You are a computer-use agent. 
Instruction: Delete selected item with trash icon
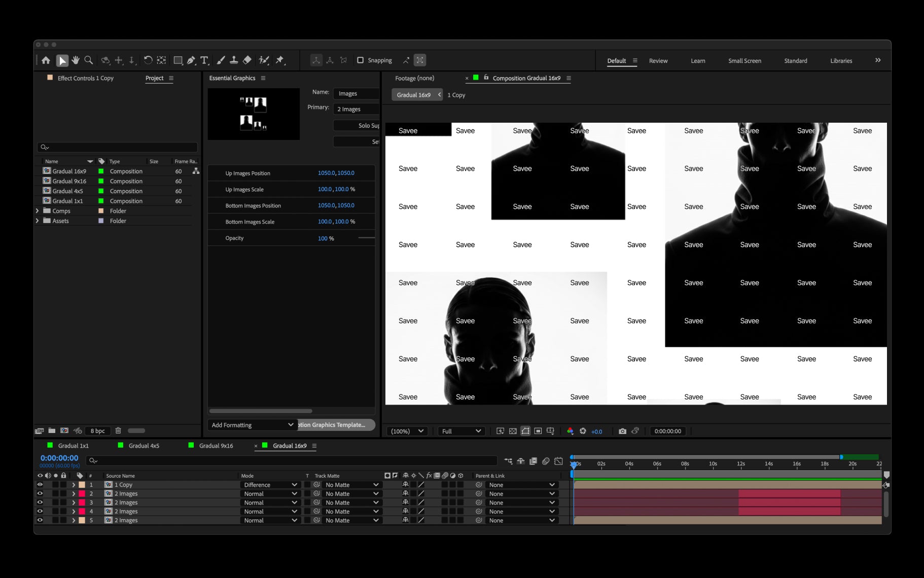[x=118, y=430]
